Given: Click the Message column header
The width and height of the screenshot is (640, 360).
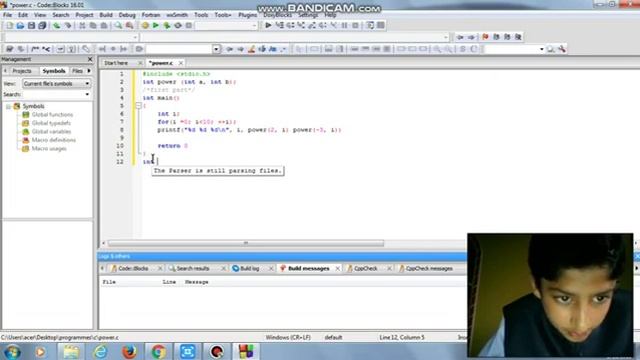Looking at the screenshot, I should tap(197, 282).
